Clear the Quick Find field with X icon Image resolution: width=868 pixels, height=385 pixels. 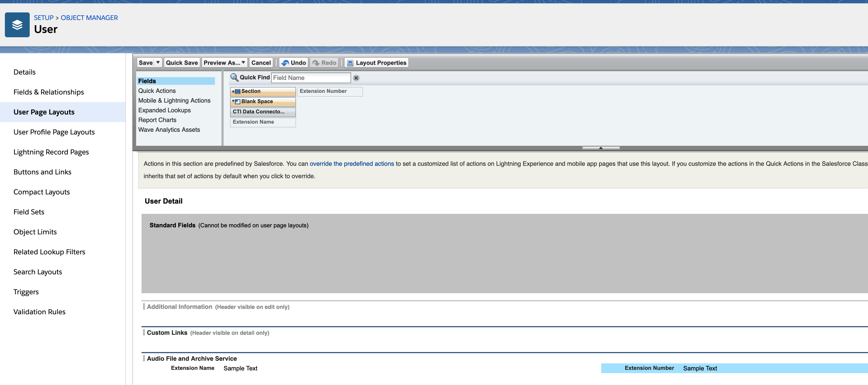tap(356, 78)
